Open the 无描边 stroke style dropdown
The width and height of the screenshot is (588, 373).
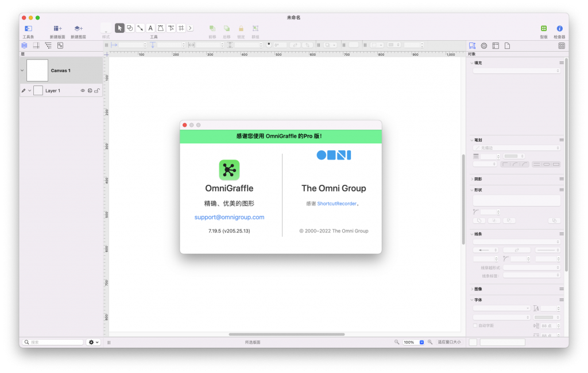(x=516, y=148)
